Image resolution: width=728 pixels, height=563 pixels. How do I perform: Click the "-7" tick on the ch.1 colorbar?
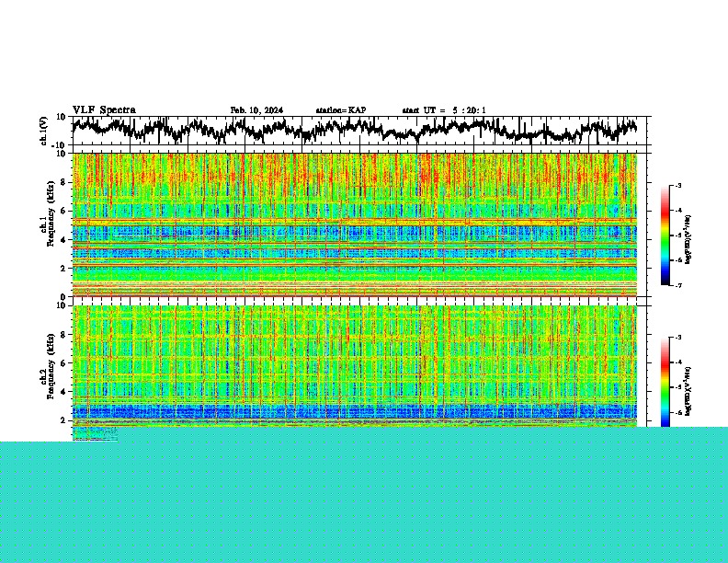[678, 286]
